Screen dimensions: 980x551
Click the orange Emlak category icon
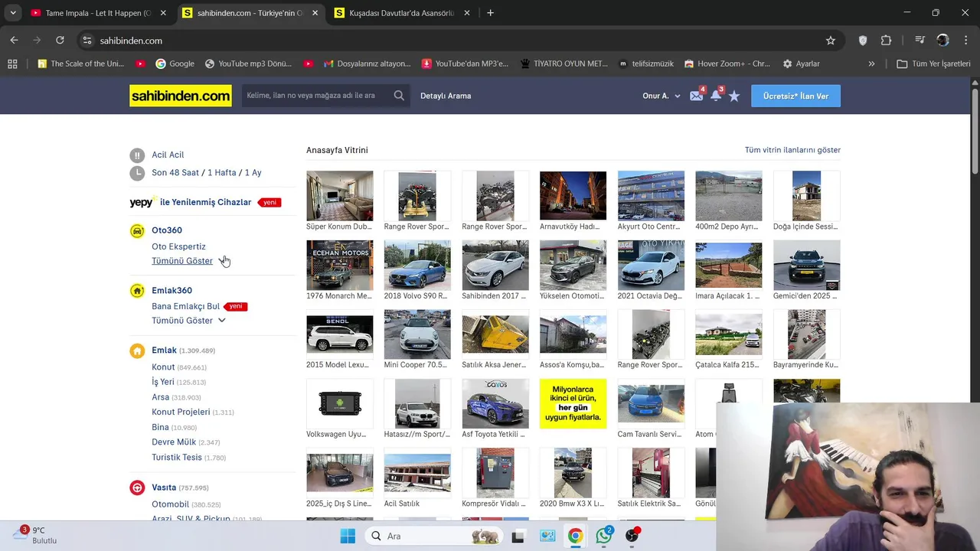coord(137,350)
